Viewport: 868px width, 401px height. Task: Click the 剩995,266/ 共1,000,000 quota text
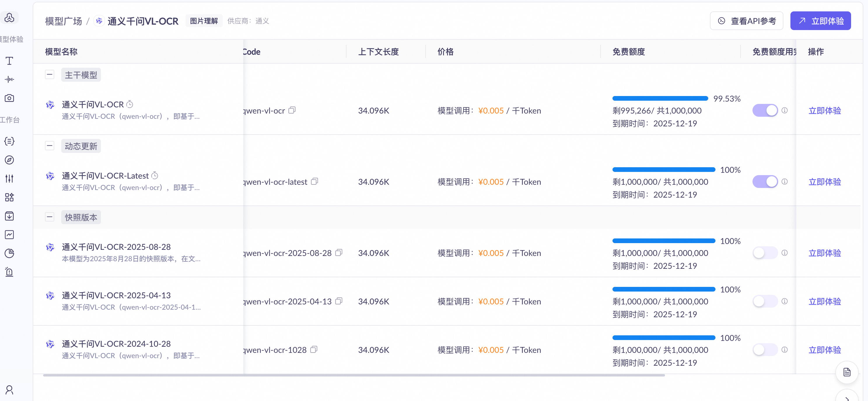coord(657,111)
